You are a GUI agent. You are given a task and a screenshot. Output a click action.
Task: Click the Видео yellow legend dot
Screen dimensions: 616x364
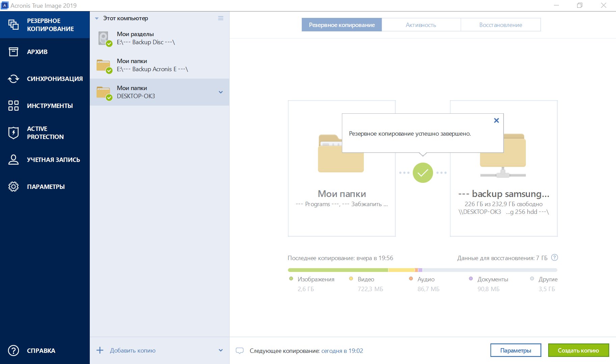click(x=351, y=279)
